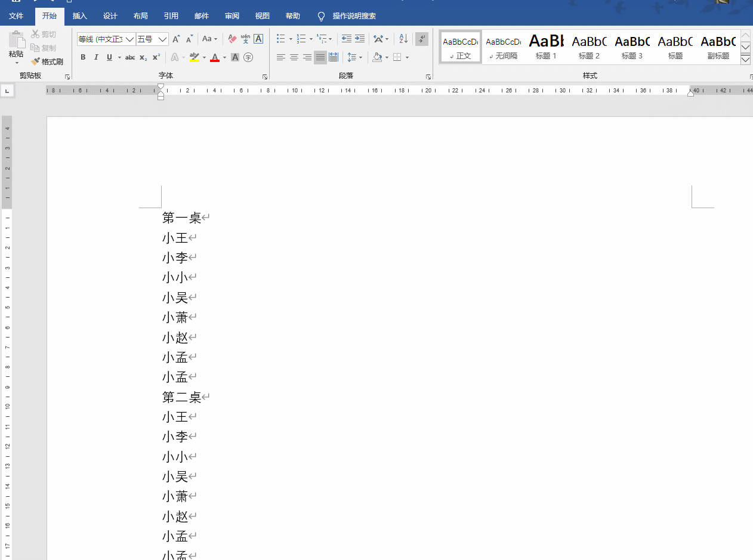Clear all formatting with the eraser icon

tap(232, 39)
